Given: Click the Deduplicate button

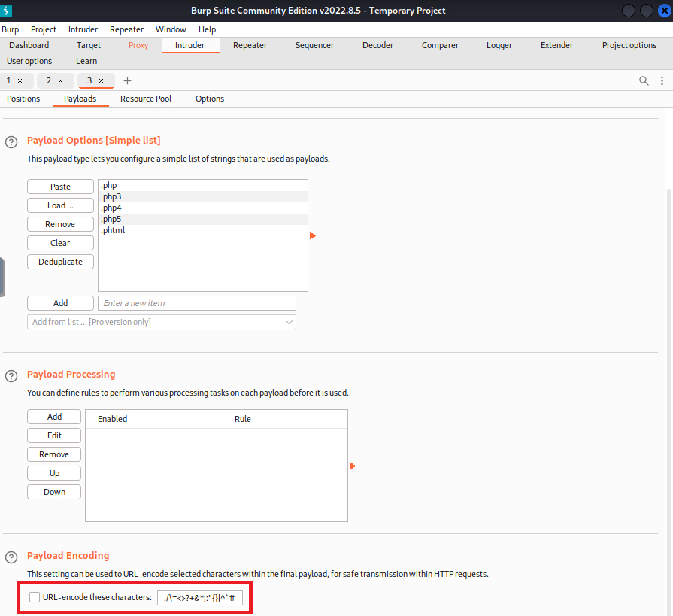Looking at the screenshot, I should pyautogui.click(x=60, y=262).
